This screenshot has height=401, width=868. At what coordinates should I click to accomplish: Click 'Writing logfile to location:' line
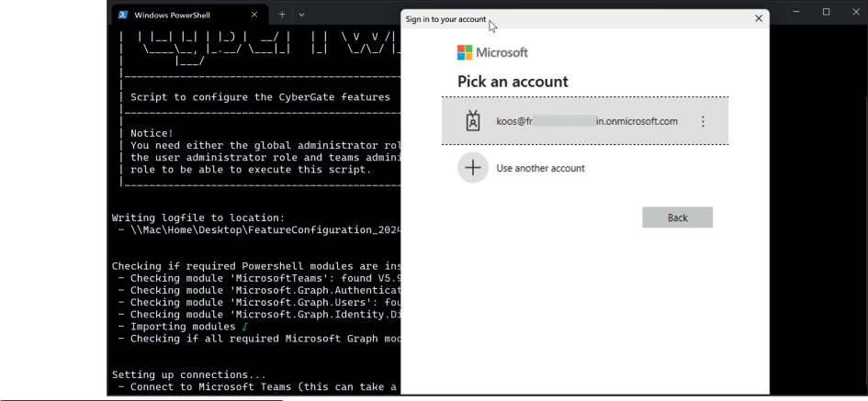(x=198, y=217)
